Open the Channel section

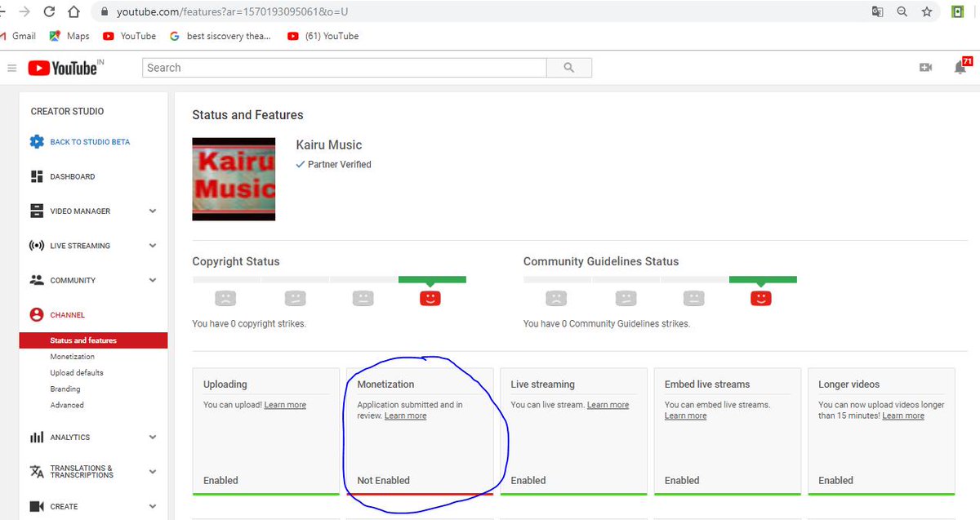[67, 315]
